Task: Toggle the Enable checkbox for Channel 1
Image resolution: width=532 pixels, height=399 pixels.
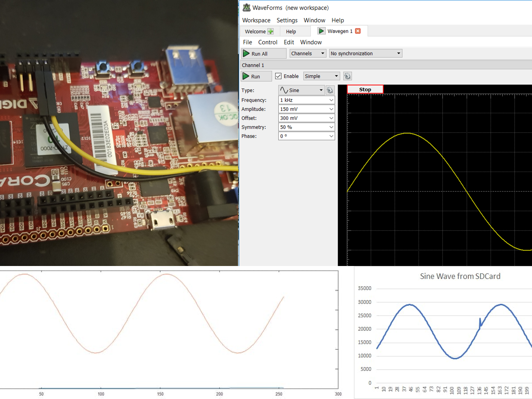Action: (x=278, y=76)
